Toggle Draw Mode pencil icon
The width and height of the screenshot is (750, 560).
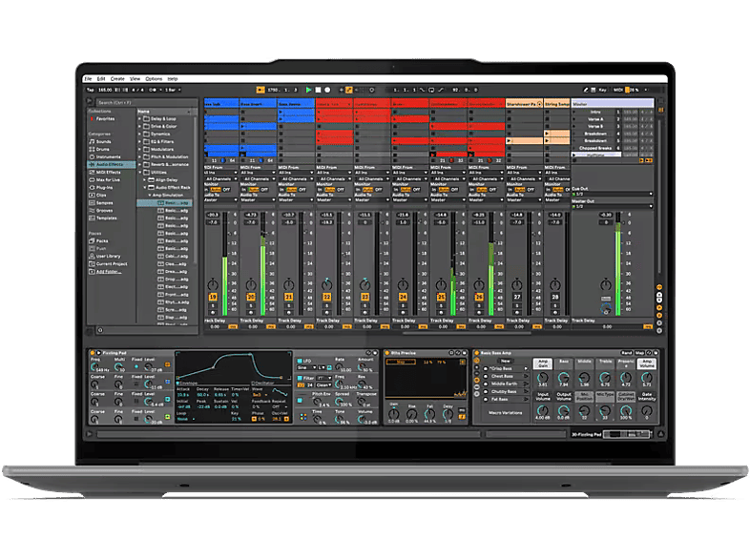[586, 90]
